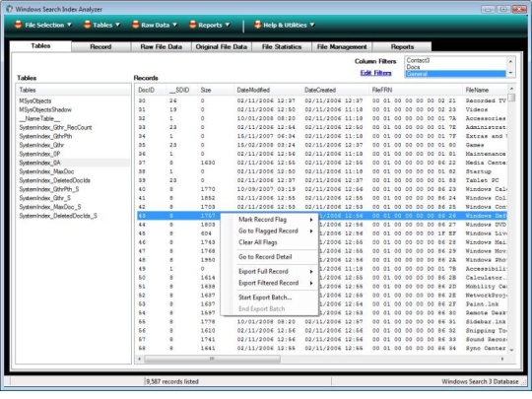This screenshot has height=399, width=532.
Task: Switch to the Record tab
Action: pos(100,47)
